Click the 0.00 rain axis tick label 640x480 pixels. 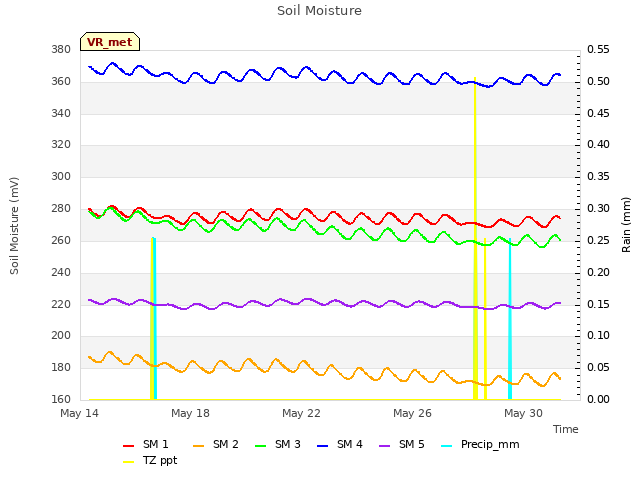598,399
